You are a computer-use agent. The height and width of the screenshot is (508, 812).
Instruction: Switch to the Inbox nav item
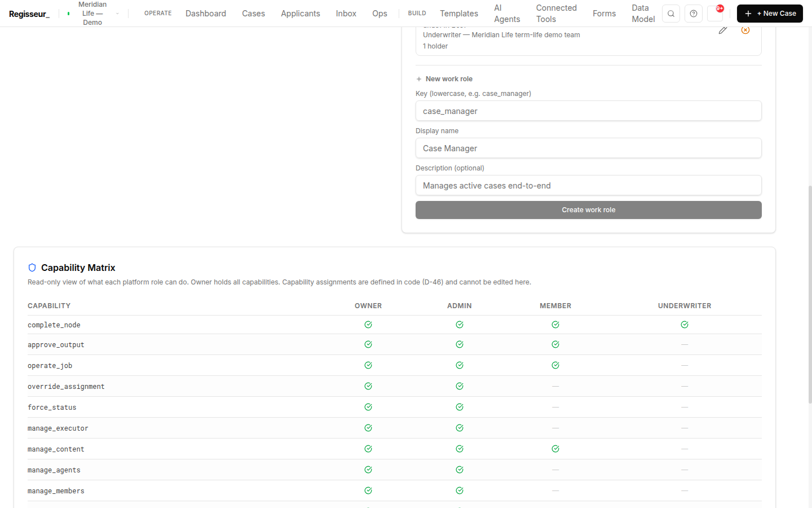346,14
